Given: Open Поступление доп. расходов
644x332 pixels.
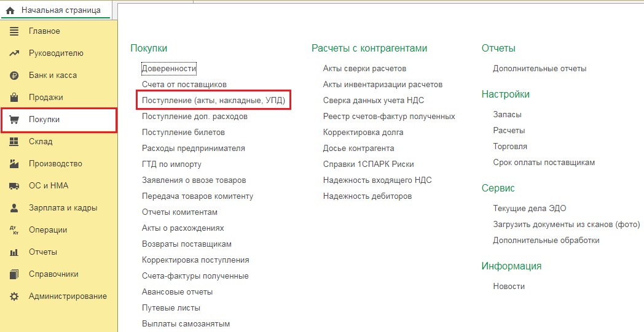Looking at the screenshot, I should pos(195,117).
